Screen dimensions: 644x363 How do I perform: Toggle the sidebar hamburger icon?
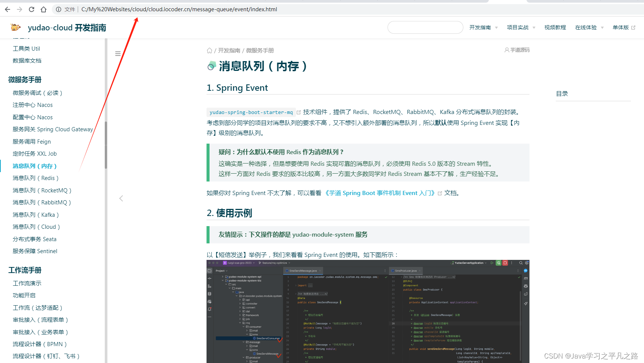click(x=118, y=54)
